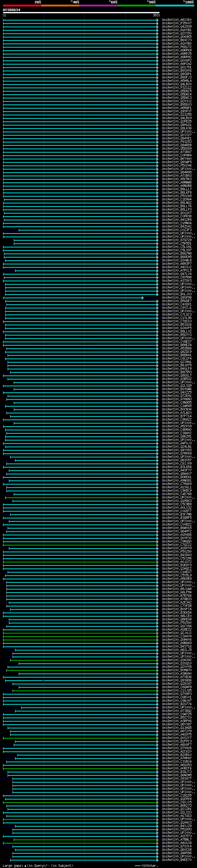The width and height of the screenshot is (197, 868).
Task: Select hit label UniRef100_P32112
Action: 177,88
